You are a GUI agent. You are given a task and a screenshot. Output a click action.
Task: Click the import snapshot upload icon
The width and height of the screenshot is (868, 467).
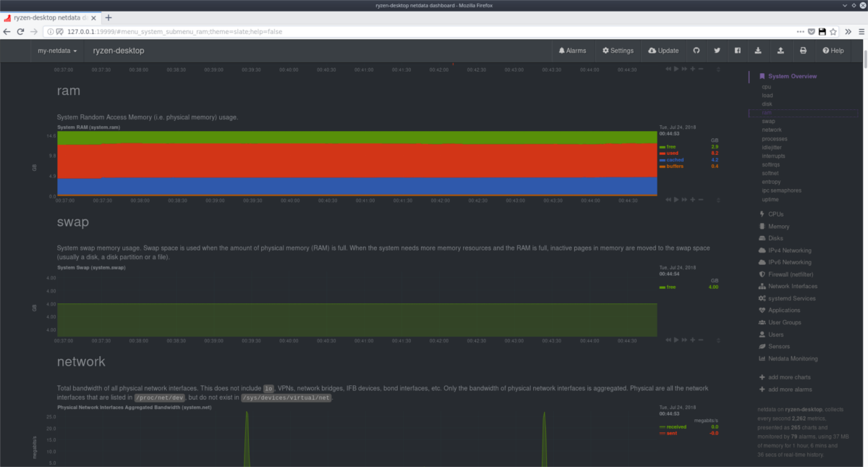click(x=780, y=51)
